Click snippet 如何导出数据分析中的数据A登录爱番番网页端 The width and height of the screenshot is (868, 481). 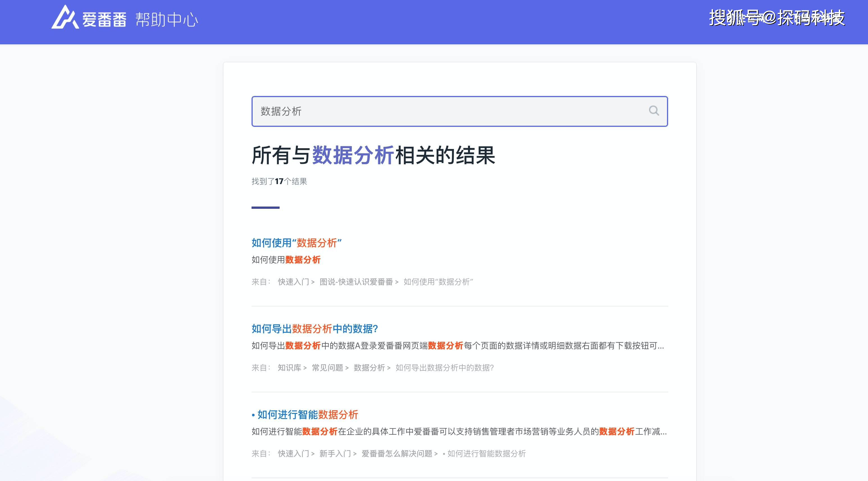[458, 346]
